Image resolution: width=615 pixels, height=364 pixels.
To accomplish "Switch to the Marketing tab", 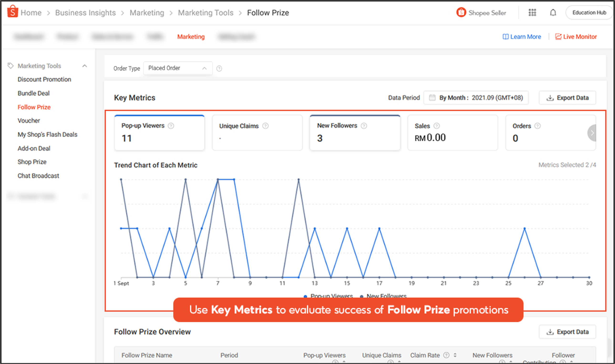I will [191, 37].
